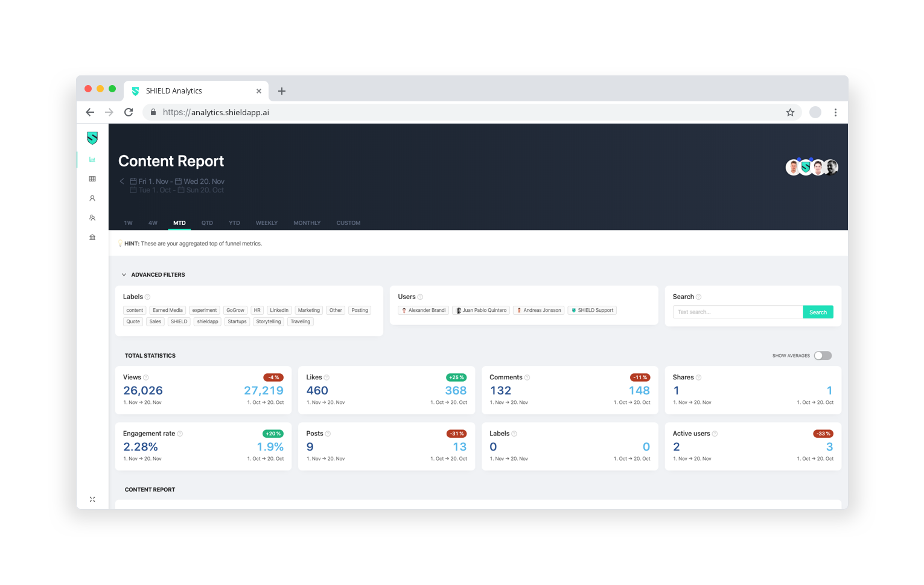Switch to the WEEKLY tab

coord(267,223)
